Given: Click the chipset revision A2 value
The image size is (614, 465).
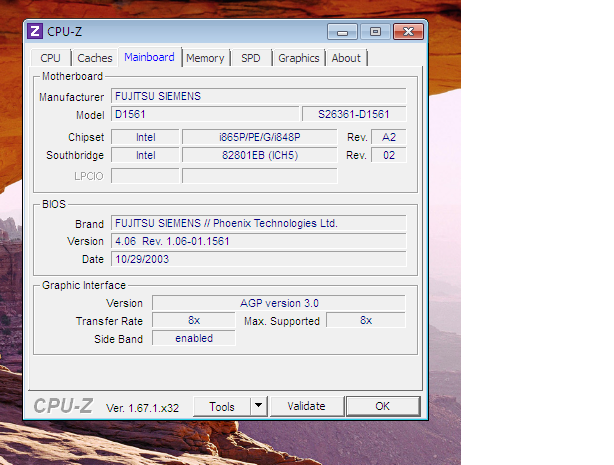Looking at the screenshot, I should pyautogui.click(x=389, y=137).
